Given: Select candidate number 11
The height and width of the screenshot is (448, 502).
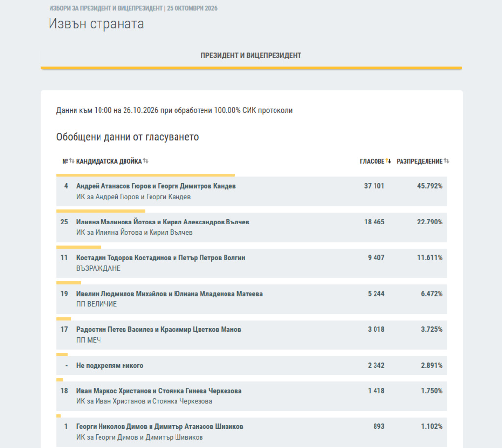Looking at the screenshot, I should point(64,258).
